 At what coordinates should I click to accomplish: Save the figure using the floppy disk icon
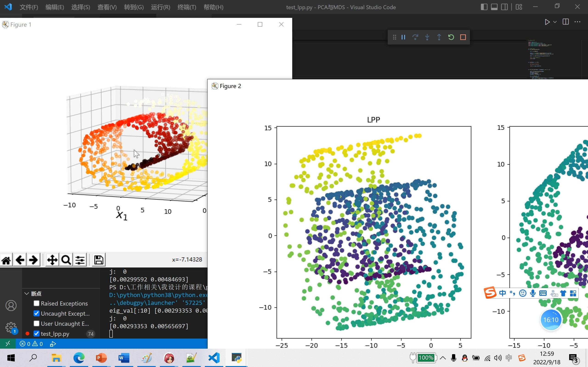(x=98, y=260)
